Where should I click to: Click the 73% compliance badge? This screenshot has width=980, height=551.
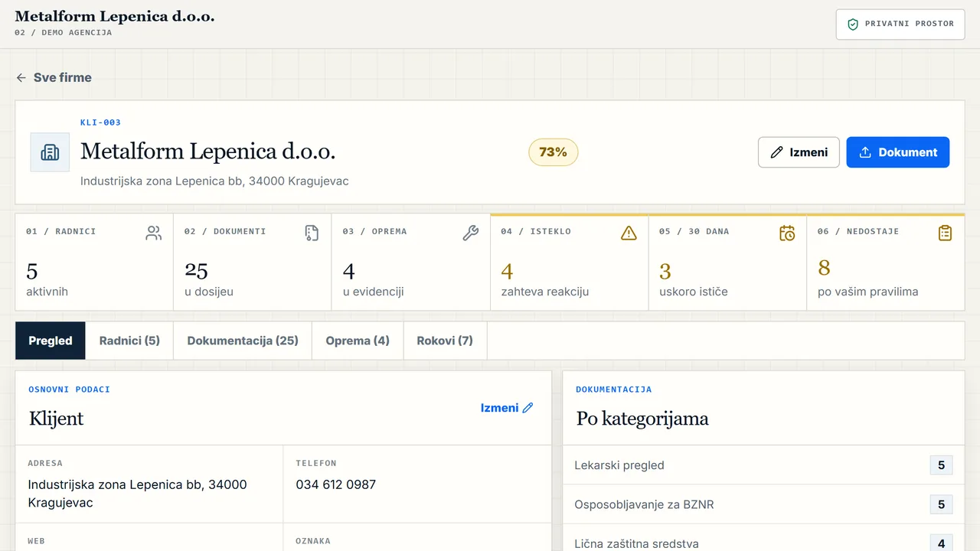pyautogui.click(x=553, y=152)
